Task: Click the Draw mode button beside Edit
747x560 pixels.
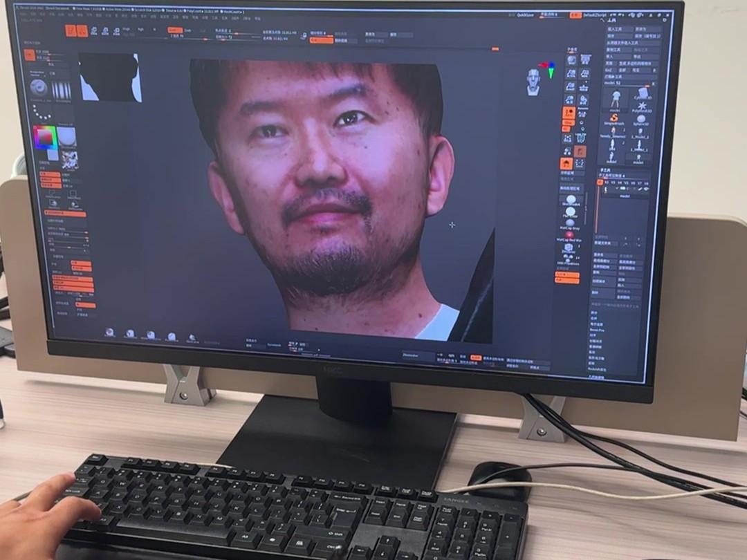Action: click(x=82, y=30)
